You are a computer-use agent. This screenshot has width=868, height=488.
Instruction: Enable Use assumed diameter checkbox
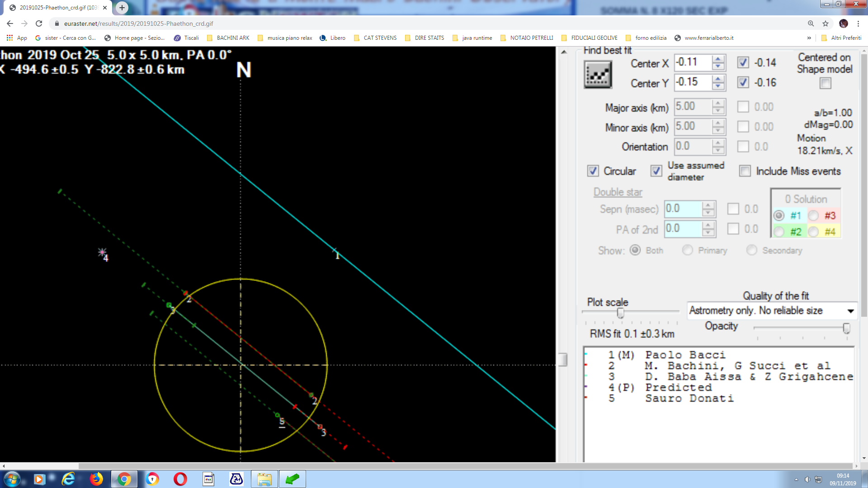[656, 171]
